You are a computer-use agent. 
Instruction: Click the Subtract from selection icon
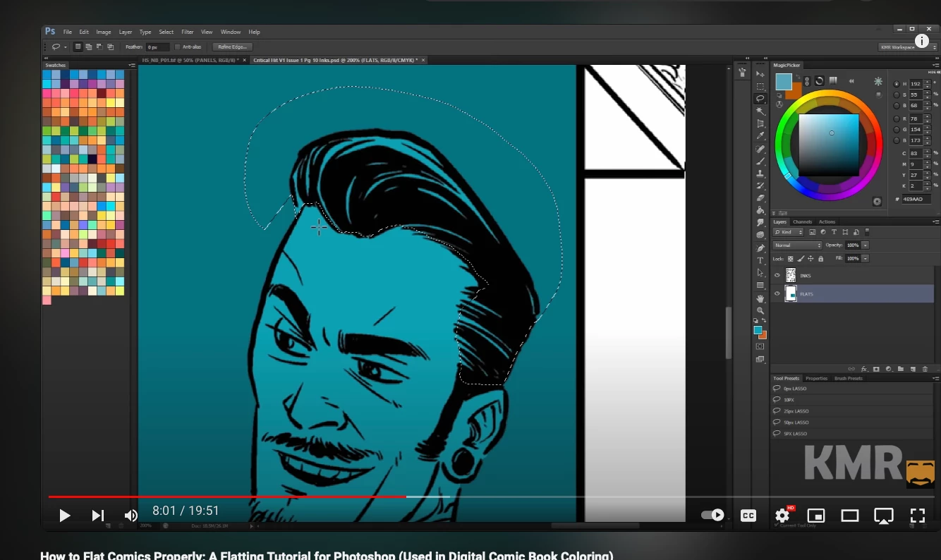click(x=99, y=47)
